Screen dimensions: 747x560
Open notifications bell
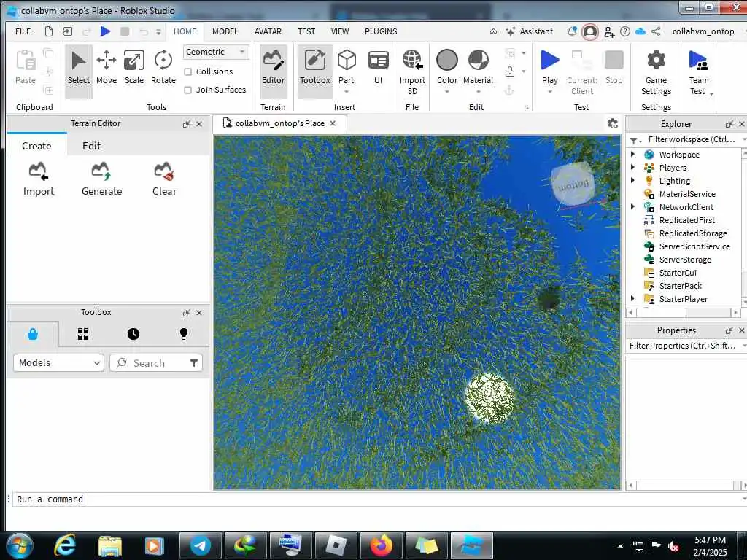pos(572,31)
